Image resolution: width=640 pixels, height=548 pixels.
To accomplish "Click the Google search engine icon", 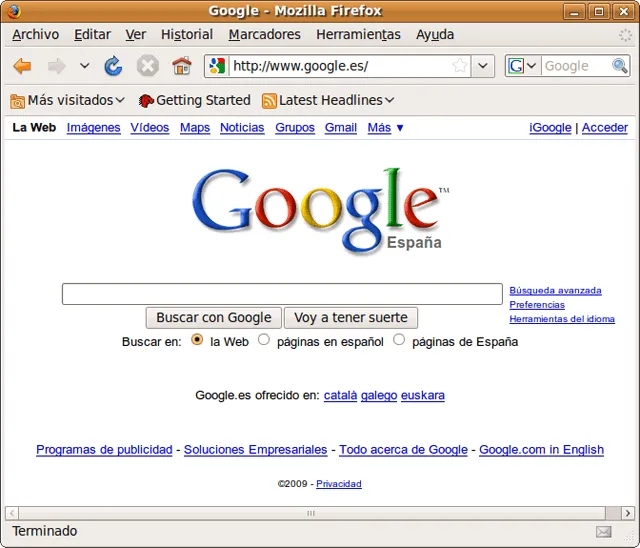I will pos(516,66).
